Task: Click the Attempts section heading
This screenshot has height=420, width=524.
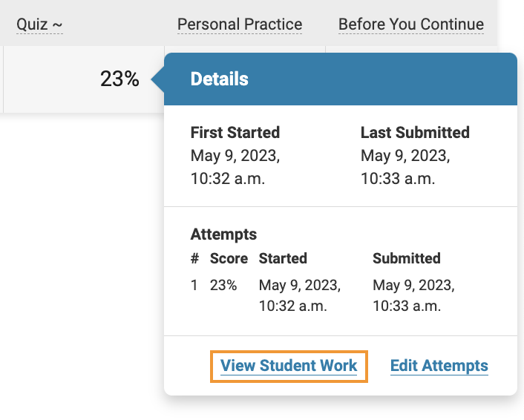Action: click(223, 234)
